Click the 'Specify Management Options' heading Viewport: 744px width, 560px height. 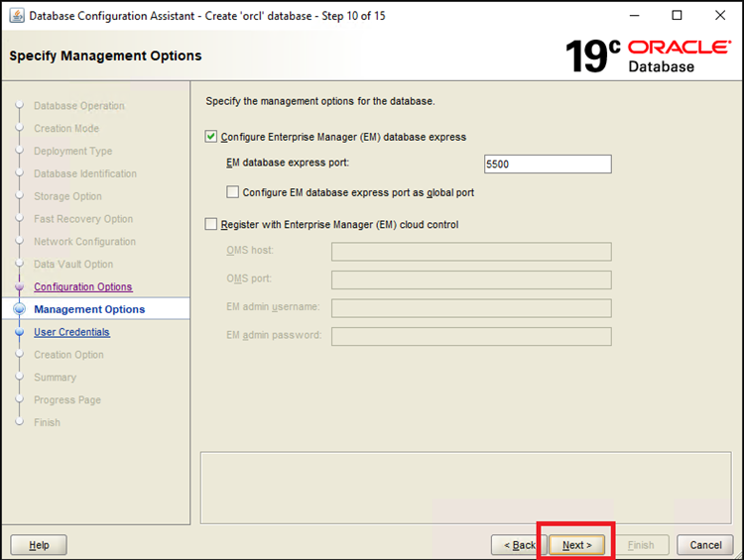click(105, 56)
